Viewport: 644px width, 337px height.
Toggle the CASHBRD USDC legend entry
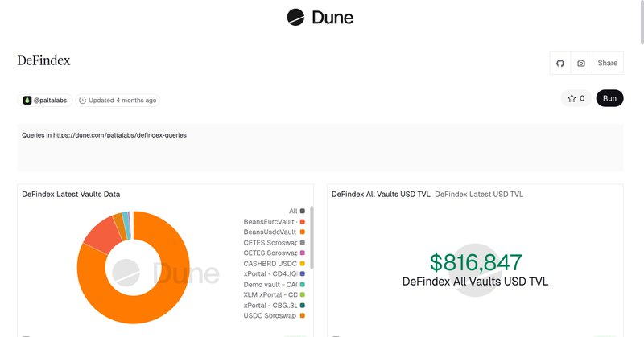(274, 264)
